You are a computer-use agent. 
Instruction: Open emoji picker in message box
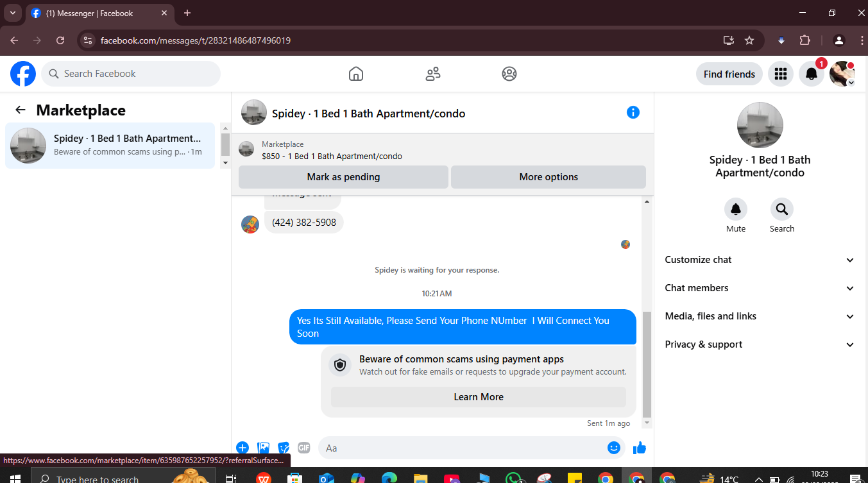point(614,448)
